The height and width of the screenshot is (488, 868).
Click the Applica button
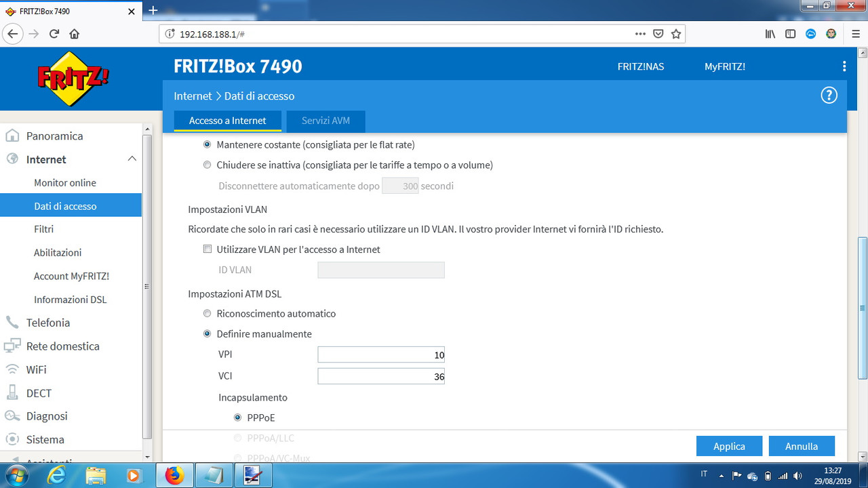(729, 446)
